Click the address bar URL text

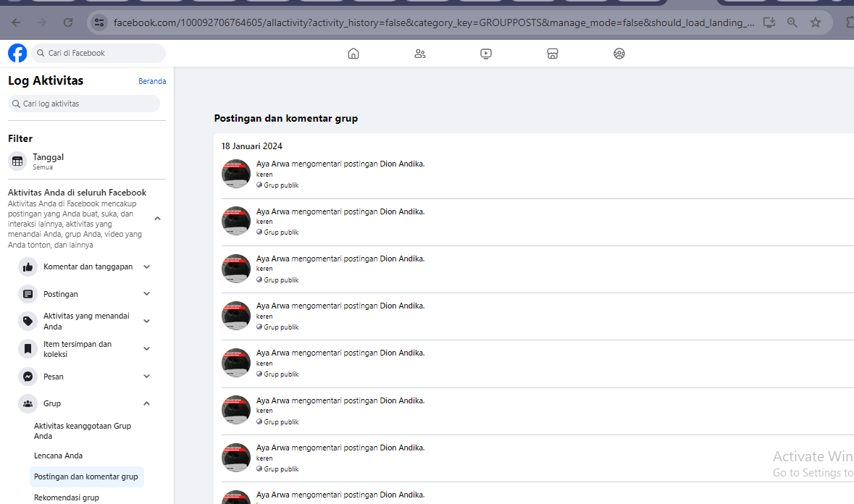coord(434,22)
